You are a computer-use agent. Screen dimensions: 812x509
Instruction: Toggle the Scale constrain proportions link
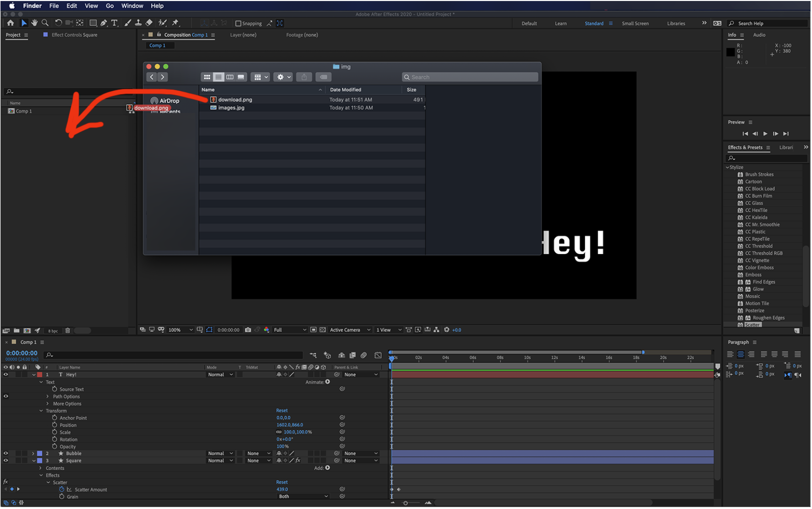279,432
